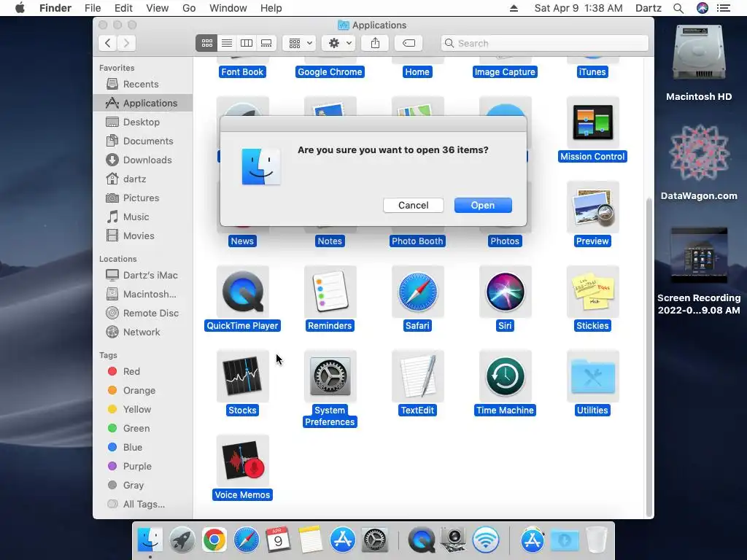Click the Dartz user name in menu bar
This screenshot has width=747, height=560.
(649, 8)
